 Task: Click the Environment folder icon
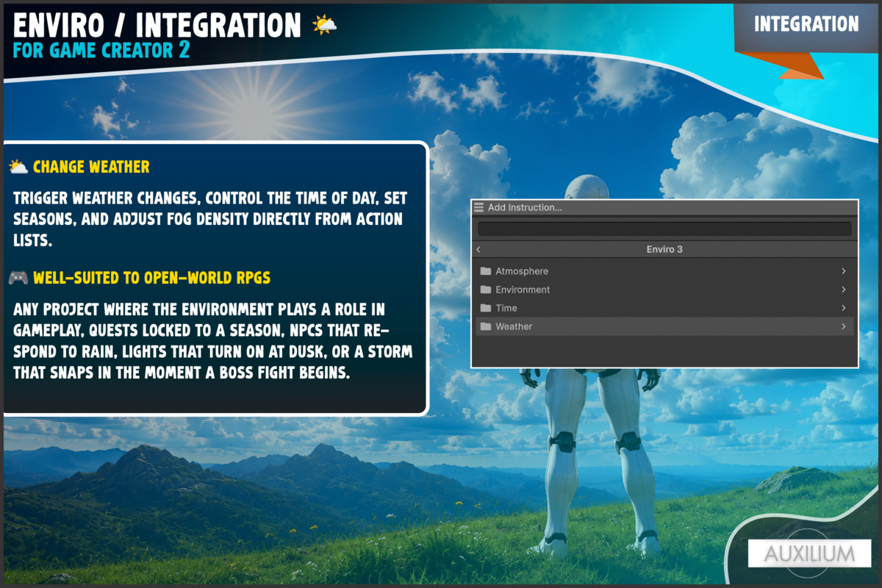click(x=485, y=290)
